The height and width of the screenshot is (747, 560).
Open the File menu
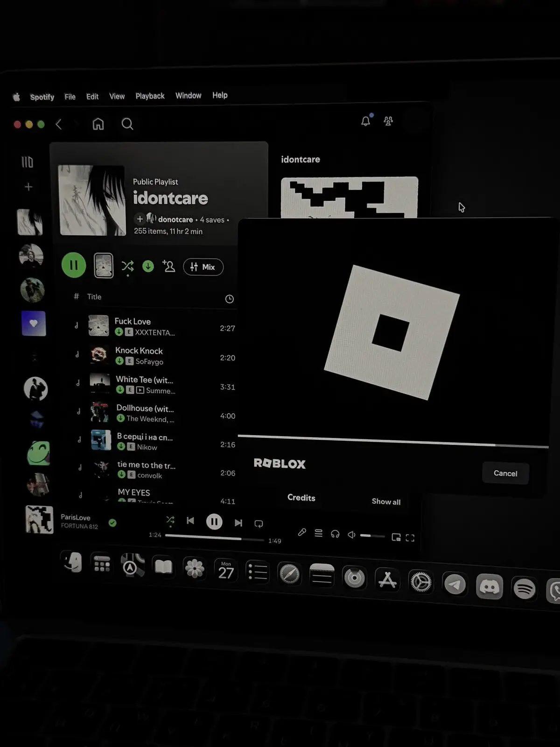point(70,97)
